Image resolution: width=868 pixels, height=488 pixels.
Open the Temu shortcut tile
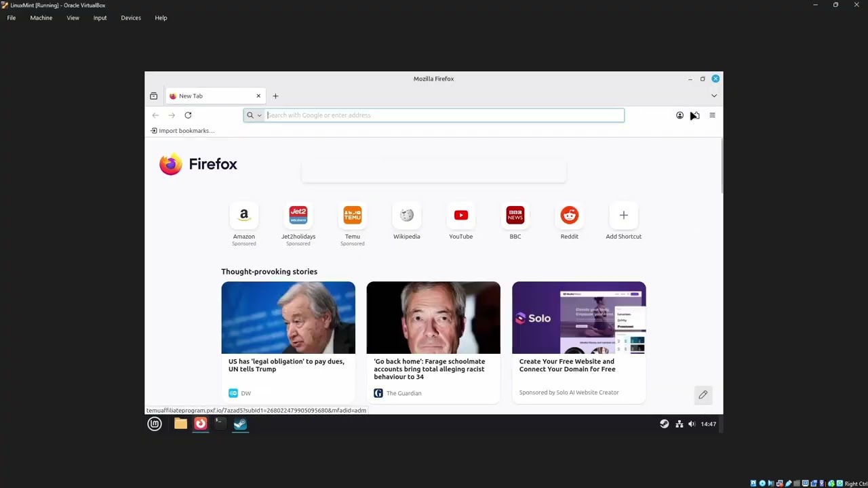[353, 216]
